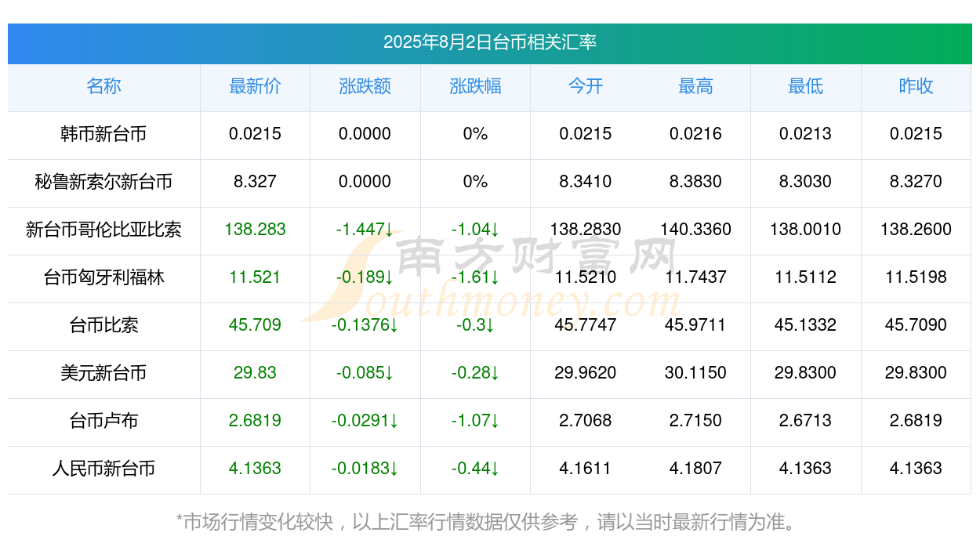Screen dimensions: 980x547
Task: Click change percent -0.3↓
Action: coord(475,325)
